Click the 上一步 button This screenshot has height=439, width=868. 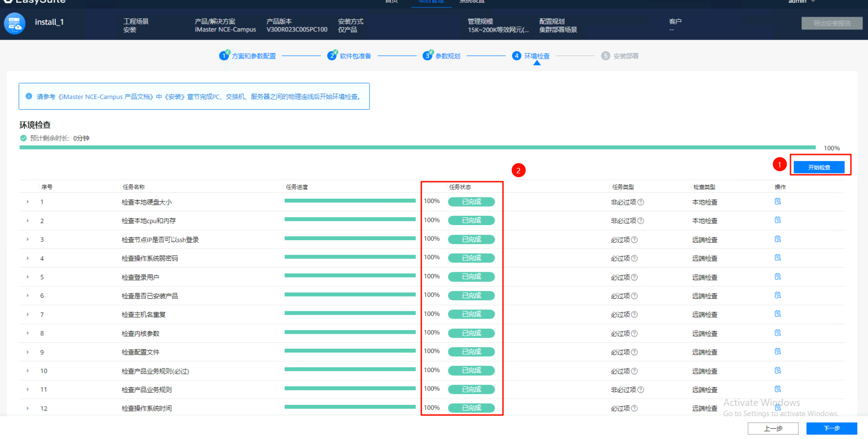(773, 428)
